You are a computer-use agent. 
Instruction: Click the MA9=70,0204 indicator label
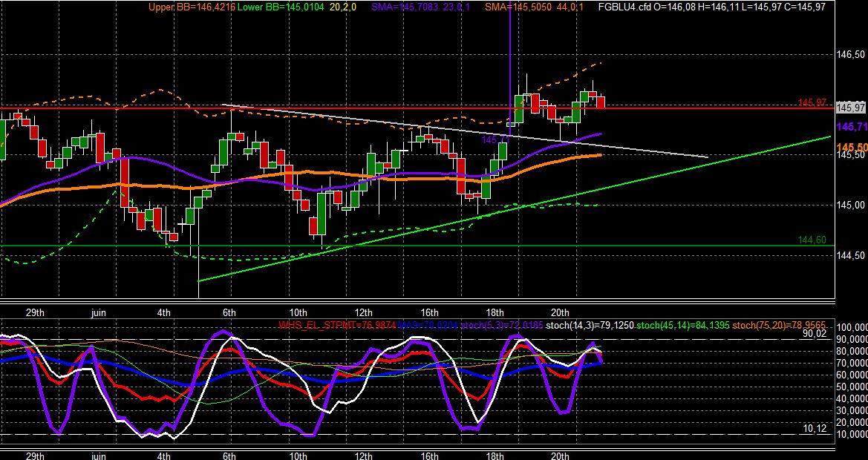(427, 325)
